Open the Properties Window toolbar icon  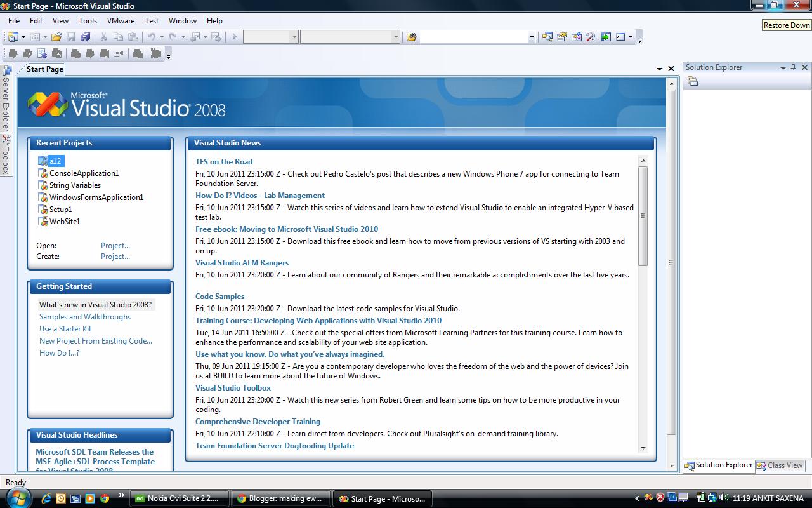(562, 37)
